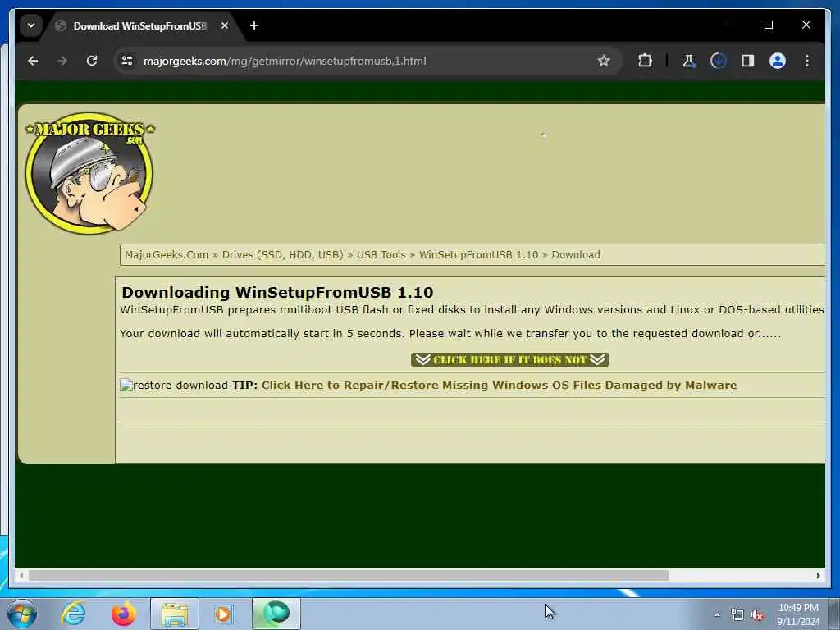Toggle the browser side panel

[748, 61]
